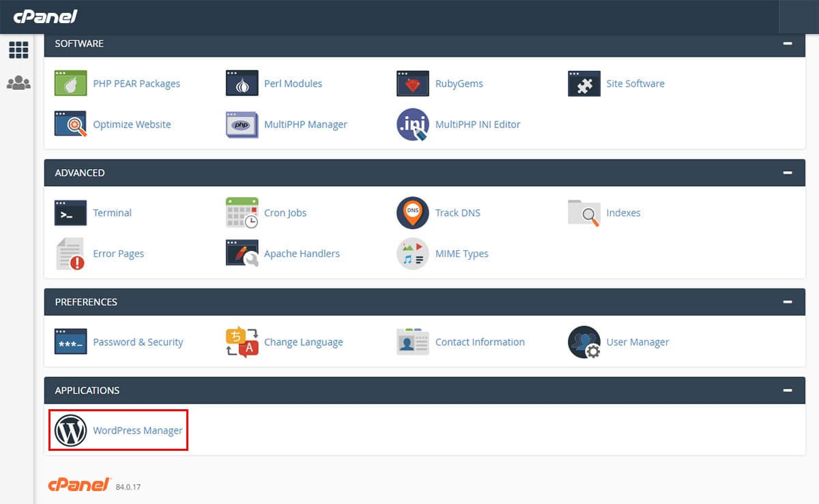
Task: Collapse the Software section
Action: (788, 44)
